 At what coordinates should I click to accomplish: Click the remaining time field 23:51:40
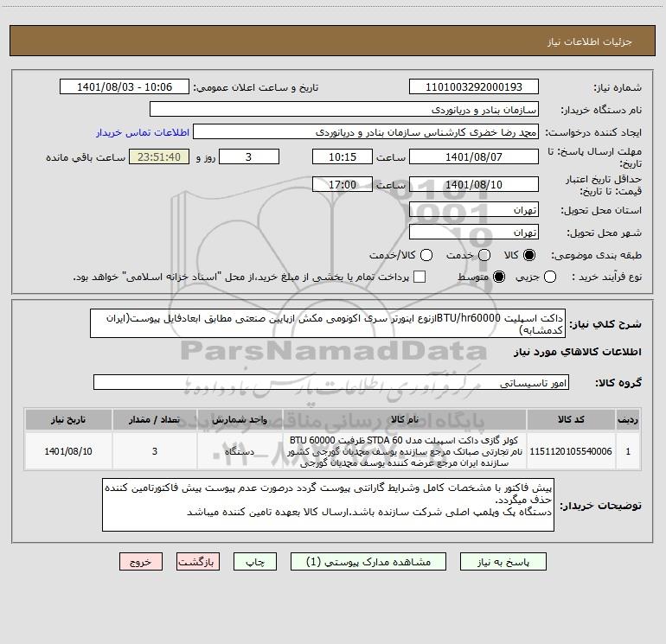pyautogui.click(x=159, y=157)
